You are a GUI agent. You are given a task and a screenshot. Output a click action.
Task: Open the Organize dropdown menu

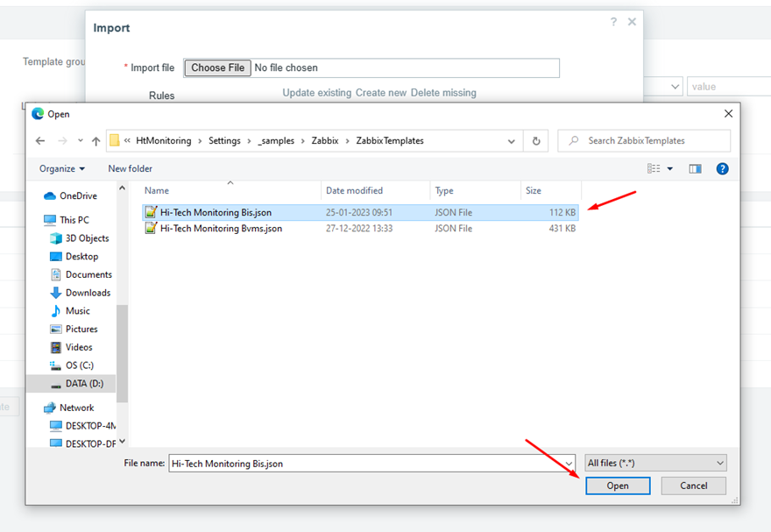[62, 169]
